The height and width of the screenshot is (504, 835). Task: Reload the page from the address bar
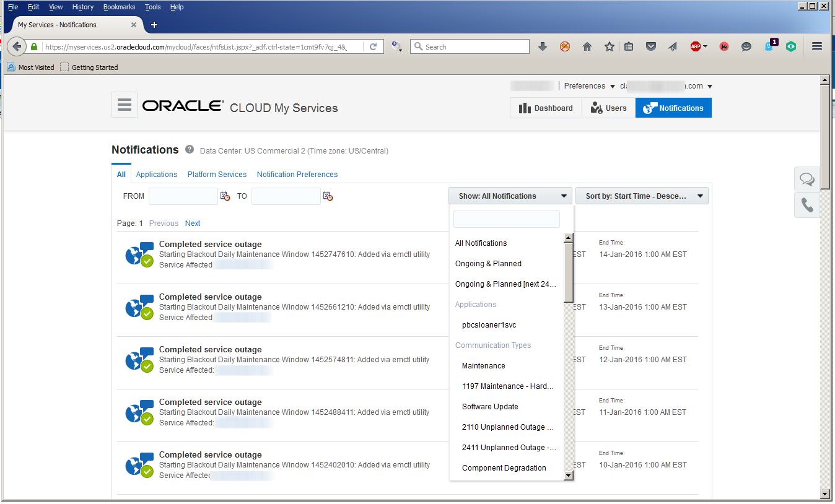(x=374, y=46)
